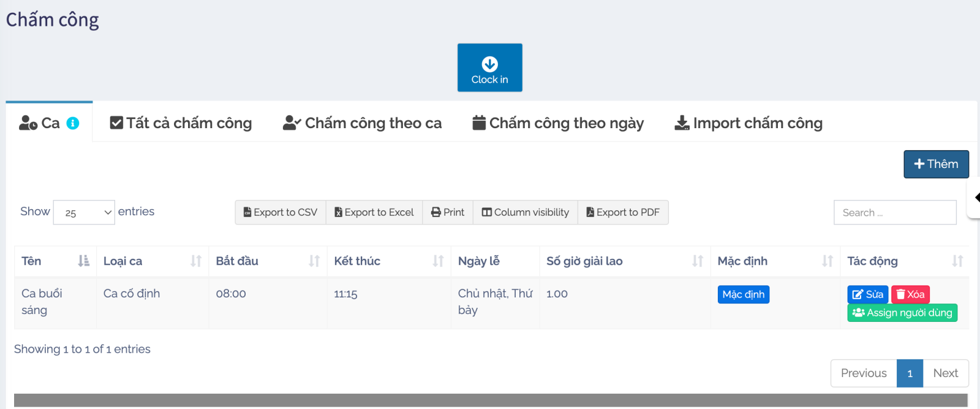
Task: Click the Clock in button
Action: [489, 67]
